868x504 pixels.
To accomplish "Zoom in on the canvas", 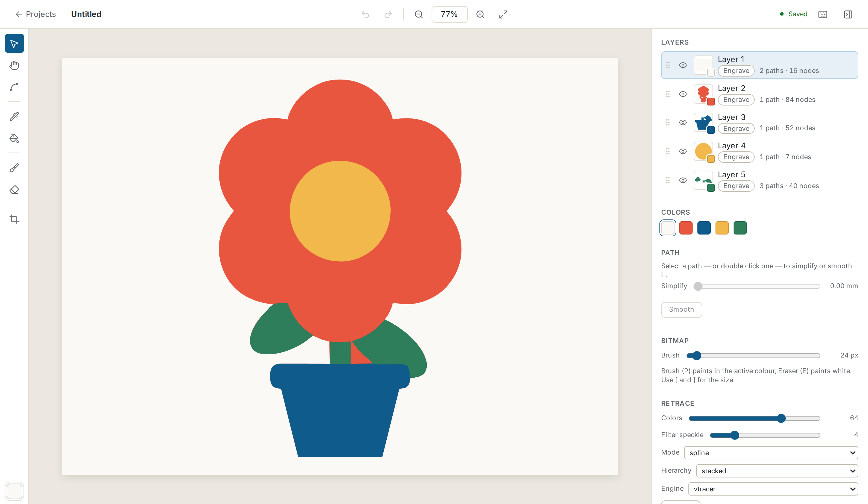I will tap(480, 14).
